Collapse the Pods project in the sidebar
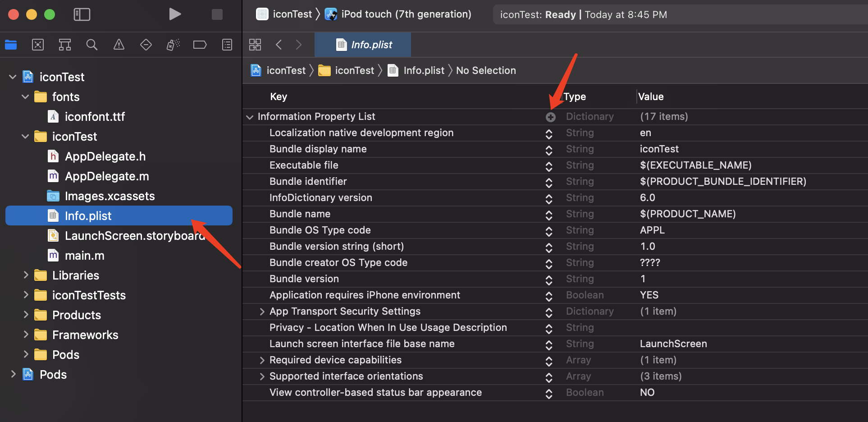This screenshot has height=422, width=868. (x=13, y=374)
